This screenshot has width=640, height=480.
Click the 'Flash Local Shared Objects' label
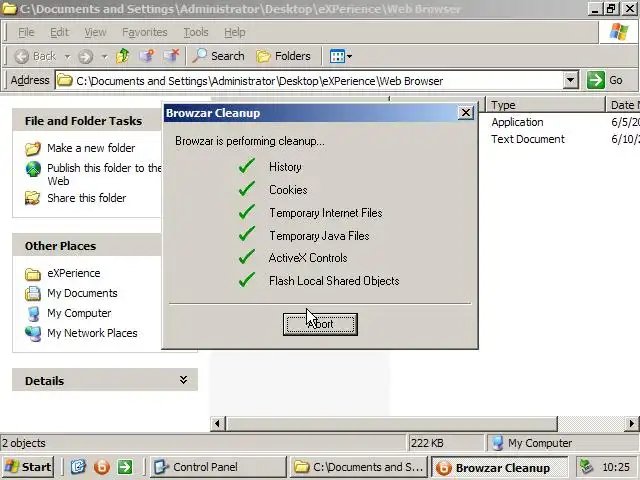334,281
